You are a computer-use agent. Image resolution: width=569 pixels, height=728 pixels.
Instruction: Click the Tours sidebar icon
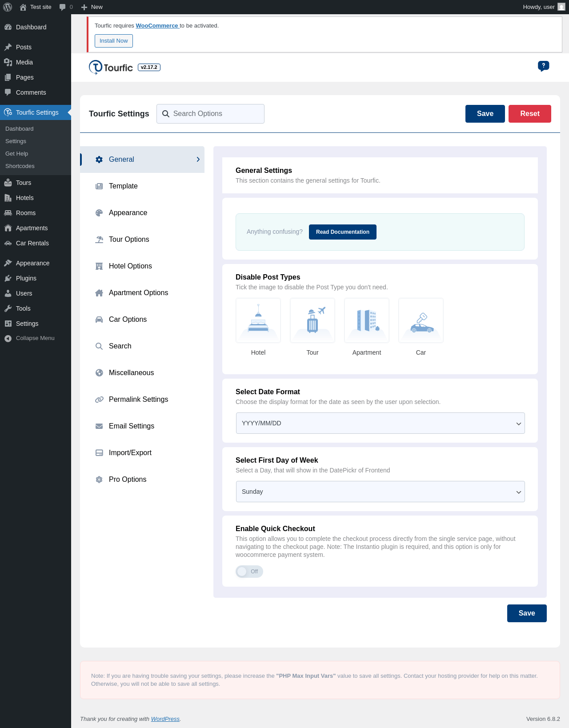tap(8, 183)
